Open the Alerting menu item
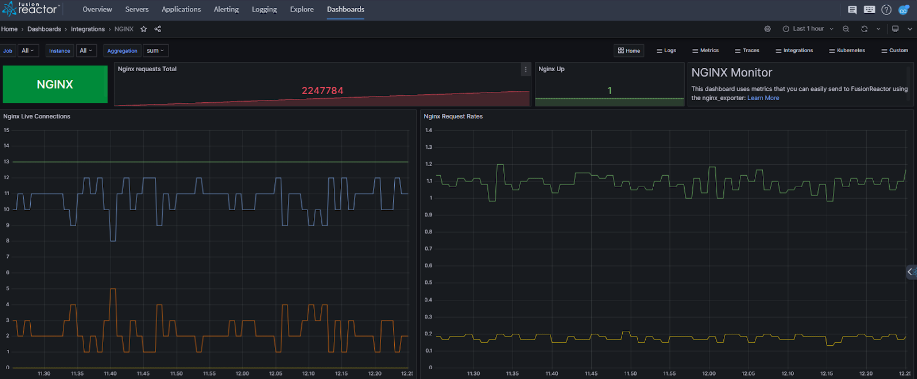 [x=226, y=9]
